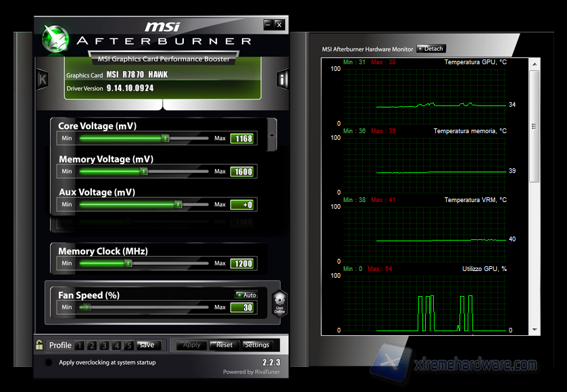
Task: Toggle the fan speed Auto button
Action: 246,295
